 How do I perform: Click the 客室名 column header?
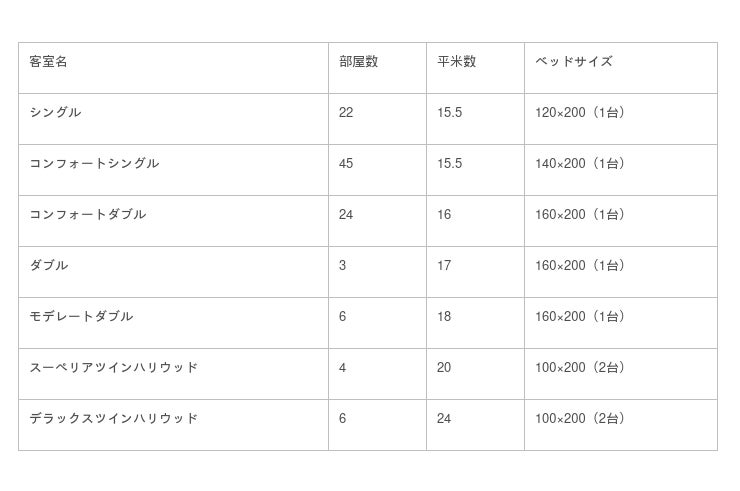tap(49, 62)
